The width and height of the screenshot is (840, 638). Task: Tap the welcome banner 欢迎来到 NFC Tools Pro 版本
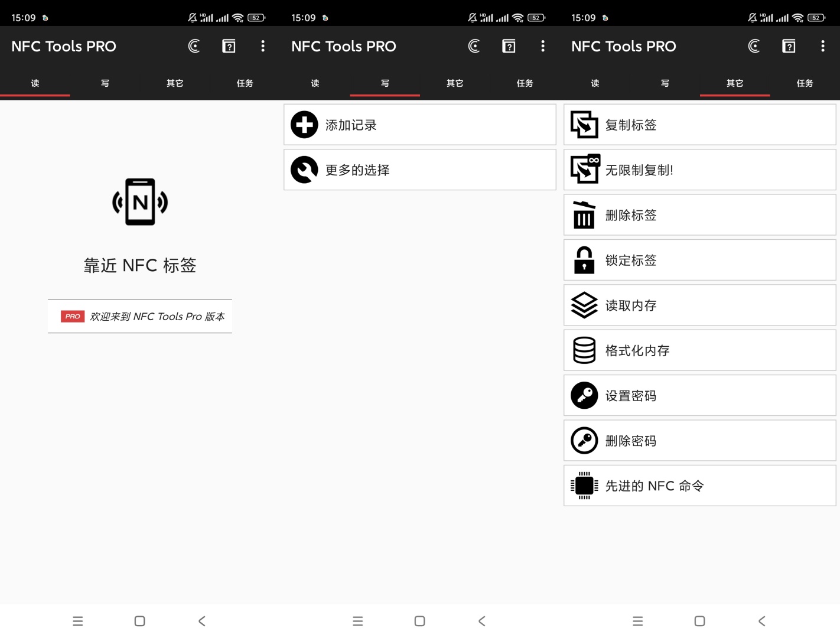click(157, 317)
